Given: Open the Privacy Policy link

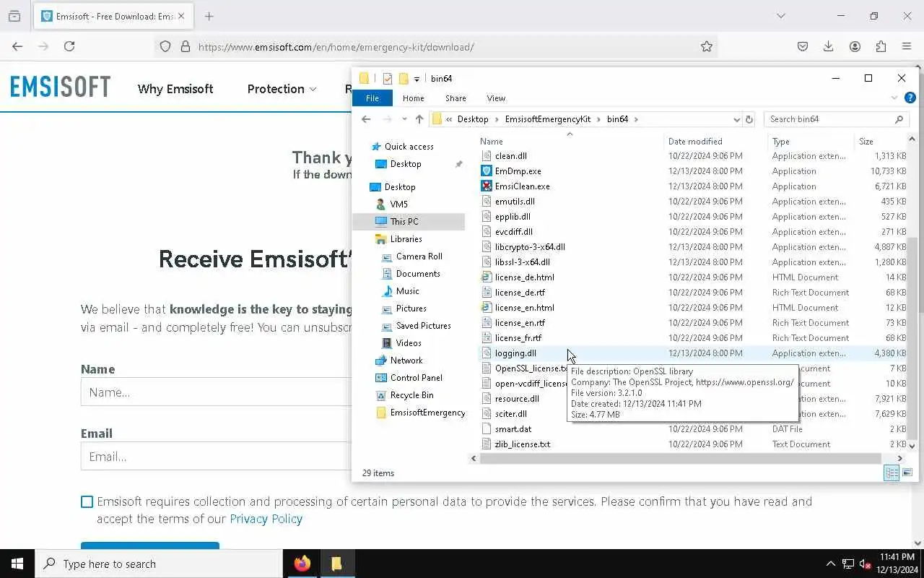Looking at the screenshot, I should (x=266, y=519).
